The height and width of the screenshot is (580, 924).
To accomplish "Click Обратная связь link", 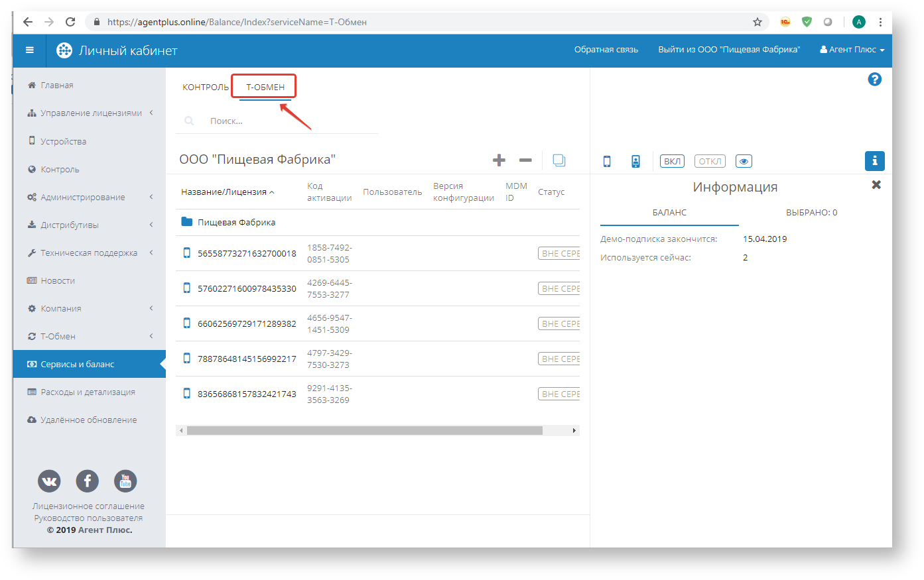I will point(606,50).
